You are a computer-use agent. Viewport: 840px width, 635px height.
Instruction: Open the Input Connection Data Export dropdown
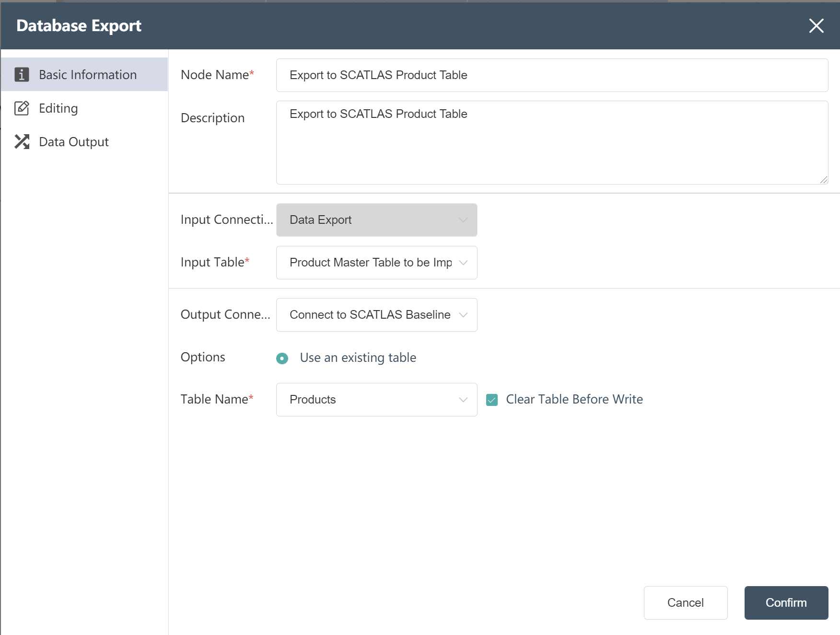tap(377, 220)
